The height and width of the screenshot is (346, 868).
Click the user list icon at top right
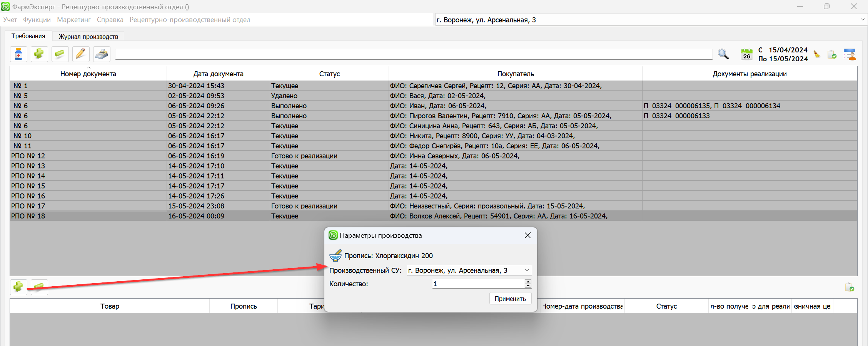849,54
